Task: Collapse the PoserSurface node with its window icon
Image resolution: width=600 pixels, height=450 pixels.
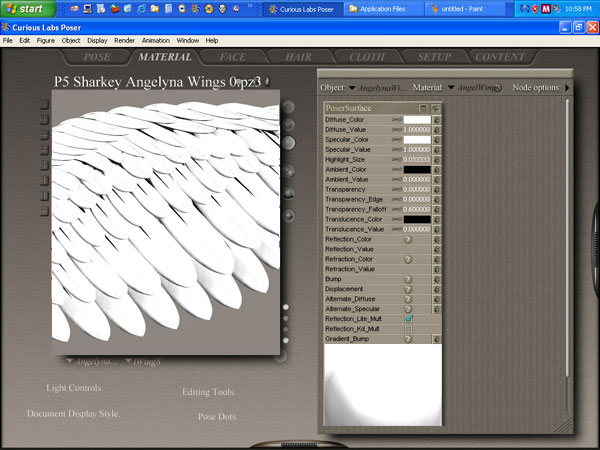Action: coord(423,108)
